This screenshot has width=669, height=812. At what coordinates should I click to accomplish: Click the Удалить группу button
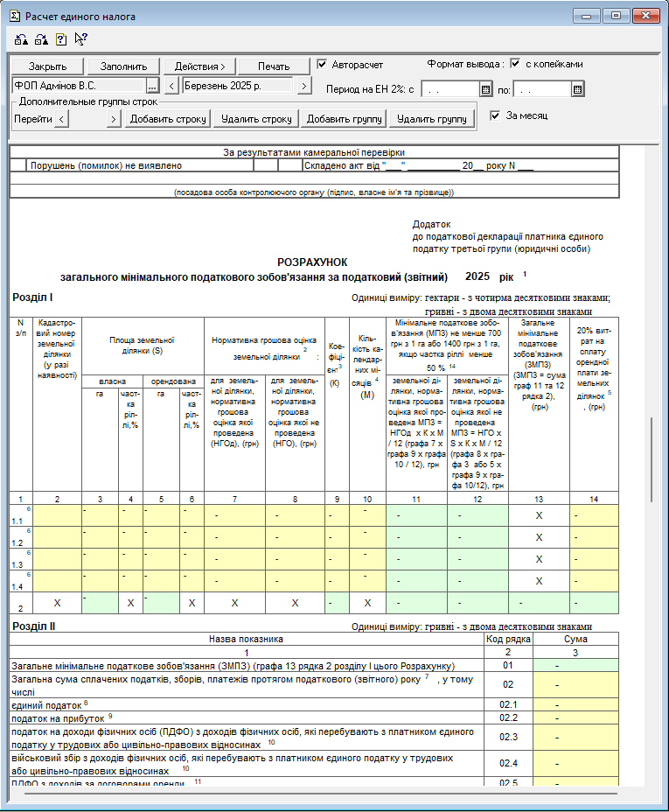[432, 119]
